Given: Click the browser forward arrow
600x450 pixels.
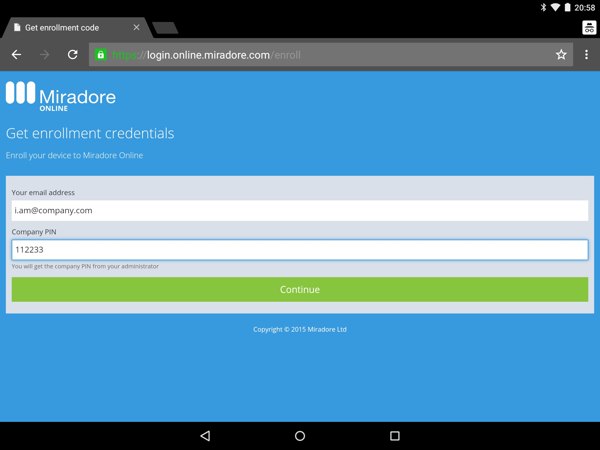Looking at the screenshot, I should pos(44,55).
